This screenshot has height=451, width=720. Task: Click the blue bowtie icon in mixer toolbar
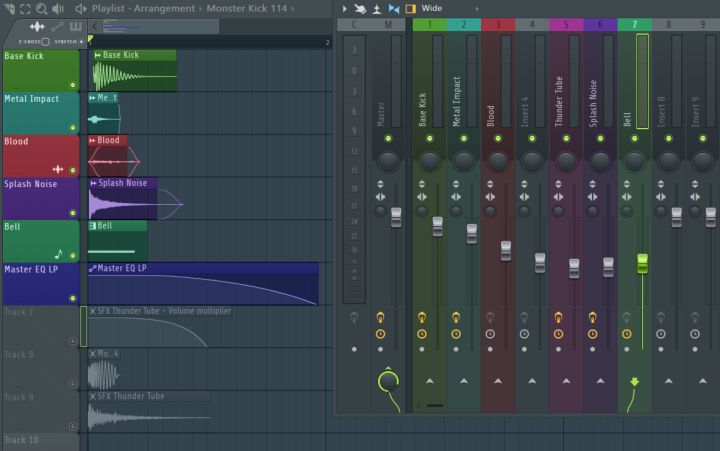tap(393, 8)
